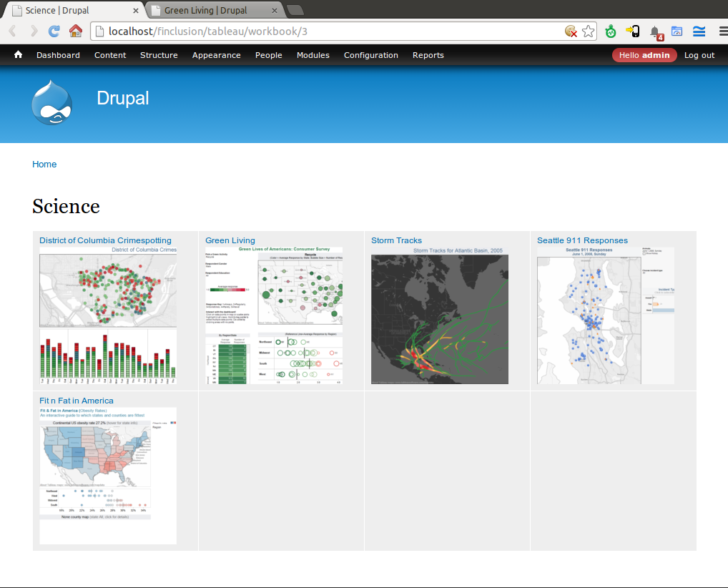Bookmark this page using the star icon

coord(588,31)
